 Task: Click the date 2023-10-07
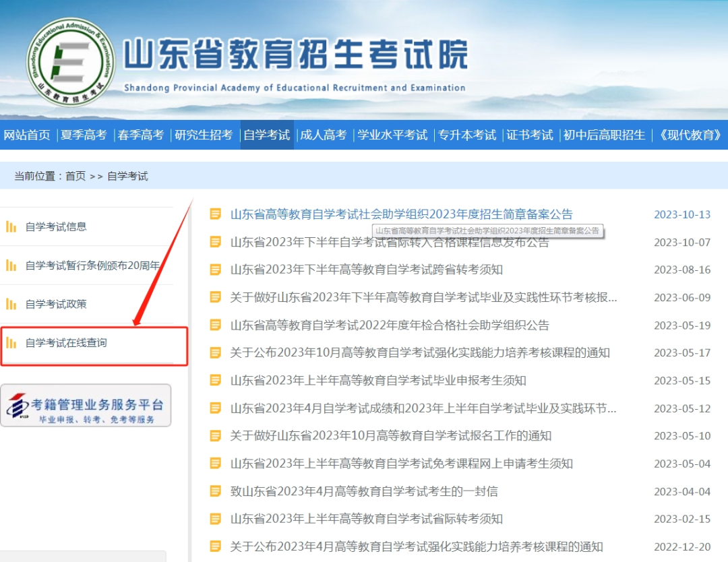pos(682,242)
